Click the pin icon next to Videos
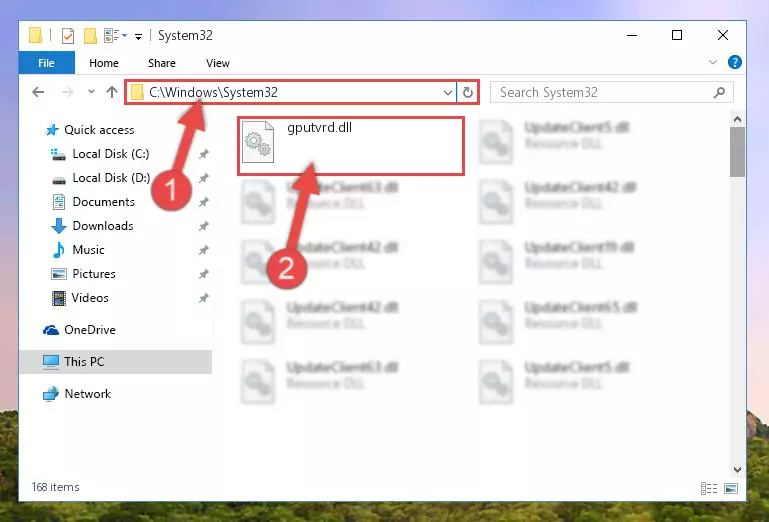This screenshot has width=769, height=522. pos(204,298)
